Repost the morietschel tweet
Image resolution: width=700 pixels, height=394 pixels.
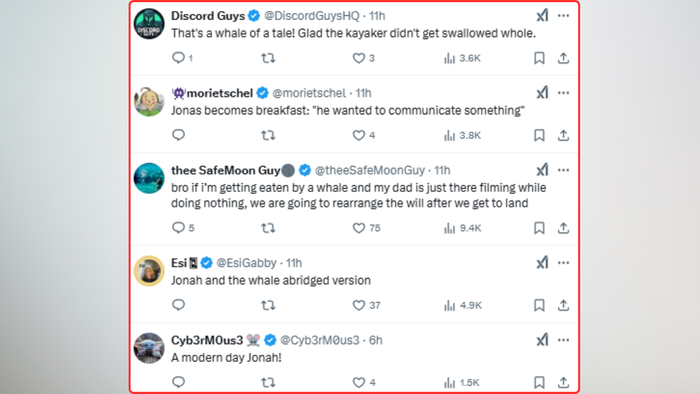[268, 135]
